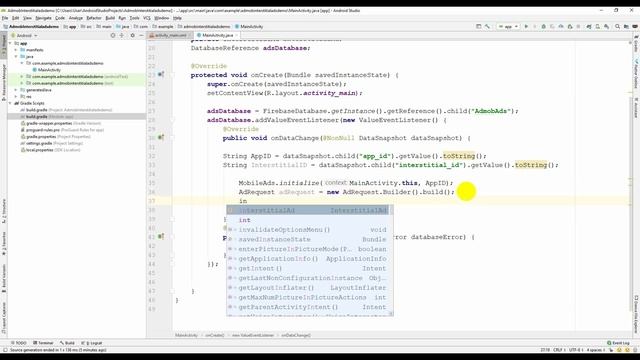This screenshot has width=640, height=360.
Task: Open the Build tool window button
Action: tap(67, 343)
